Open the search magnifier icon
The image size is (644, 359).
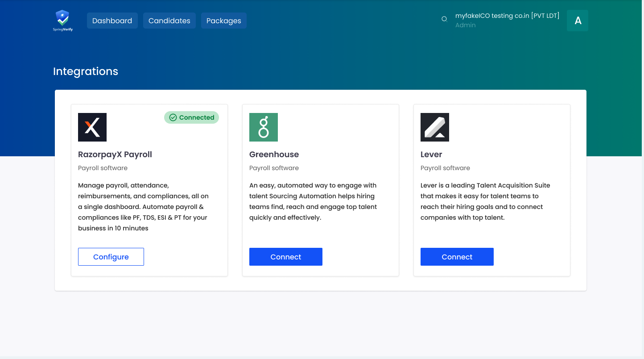pos(444,19)
